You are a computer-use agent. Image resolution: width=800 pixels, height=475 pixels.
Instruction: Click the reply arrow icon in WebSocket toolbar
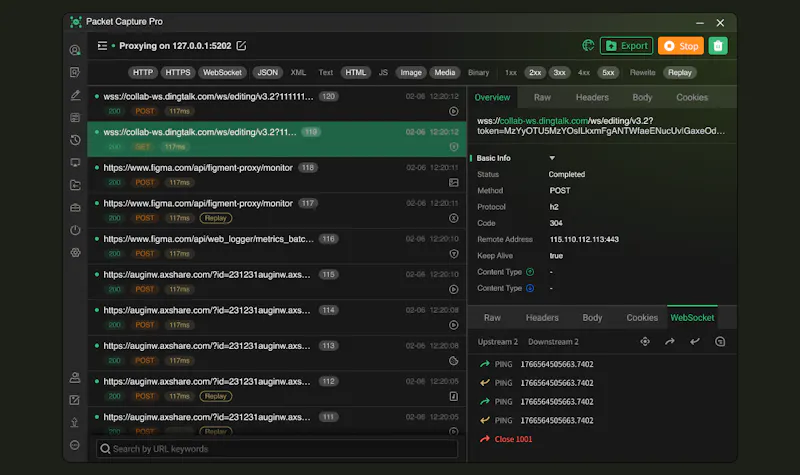click(695, 342)
